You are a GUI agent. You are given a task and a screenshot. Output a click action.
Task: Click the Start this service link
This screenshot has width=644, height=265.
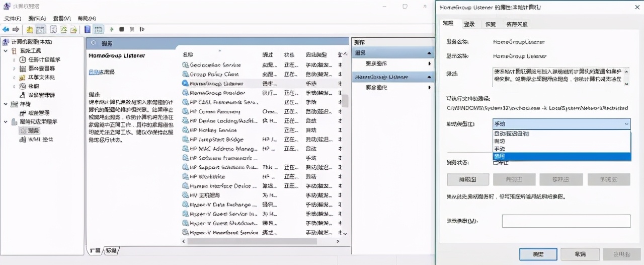tap(94, 73)
